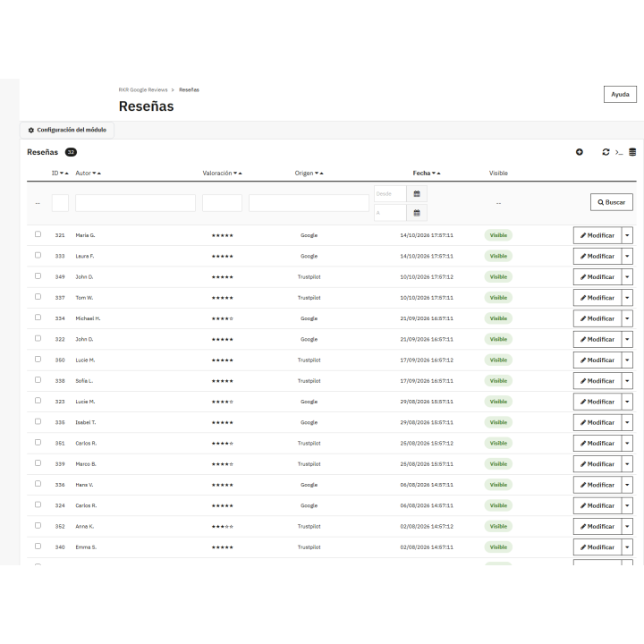Sort ID column ascending arrow
The height and width of the screenshot is (644, 644).
(x=66, y=174)
